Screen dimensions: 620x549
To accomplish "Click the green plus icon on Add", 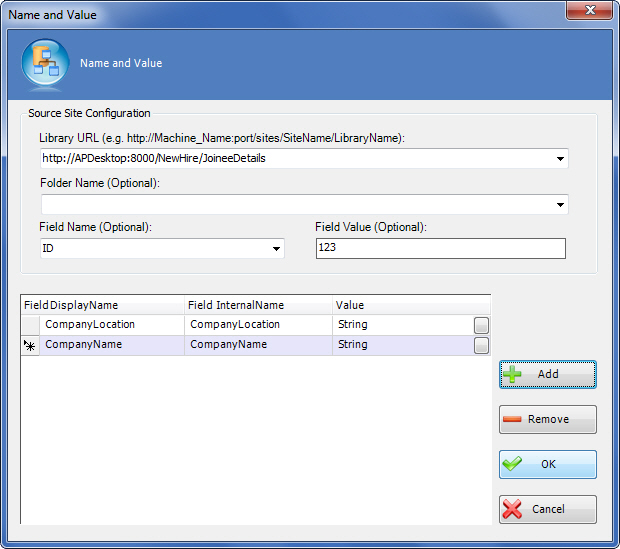I will [513, 374].
